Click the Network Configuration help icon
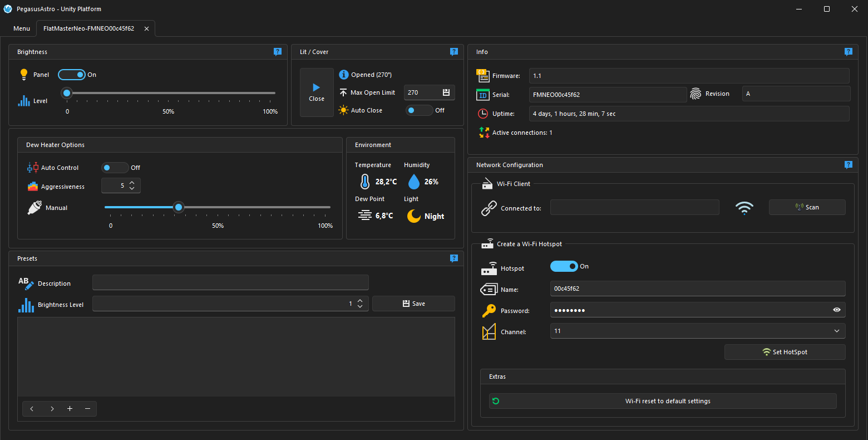This screenshot has width=868, height=440. pos(848,165)
